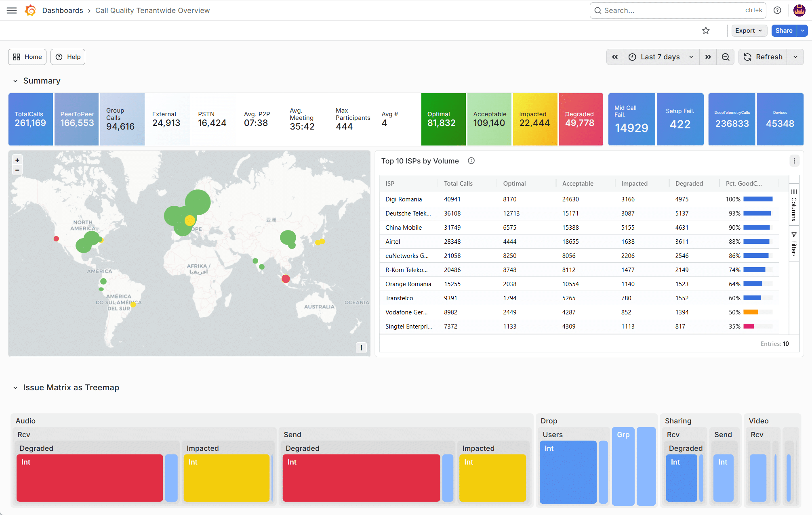Toggle the Filters side panel
The width and height of the screenshot is (812, 515).
point(794,244)
